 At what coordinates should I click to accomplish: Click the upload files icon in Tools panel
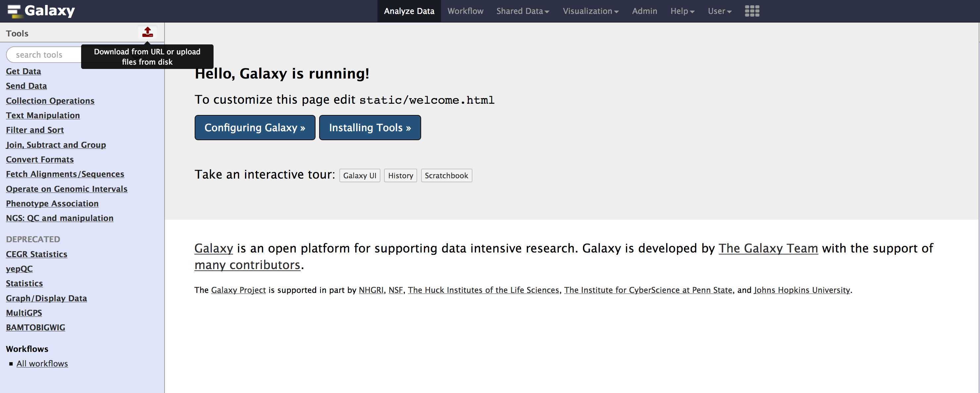(x=147, y=32)
